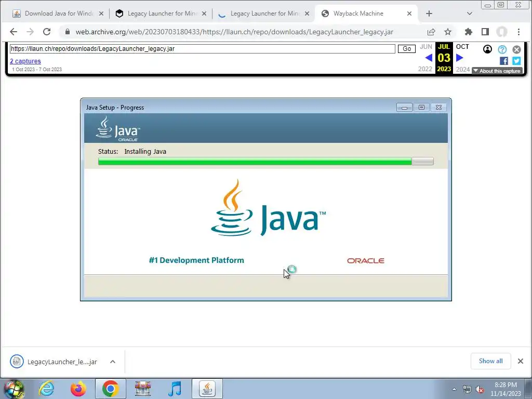Share capture on Twitter
Image resolution: width=532 pixels, height=399 pixels.
coord(516,61)
